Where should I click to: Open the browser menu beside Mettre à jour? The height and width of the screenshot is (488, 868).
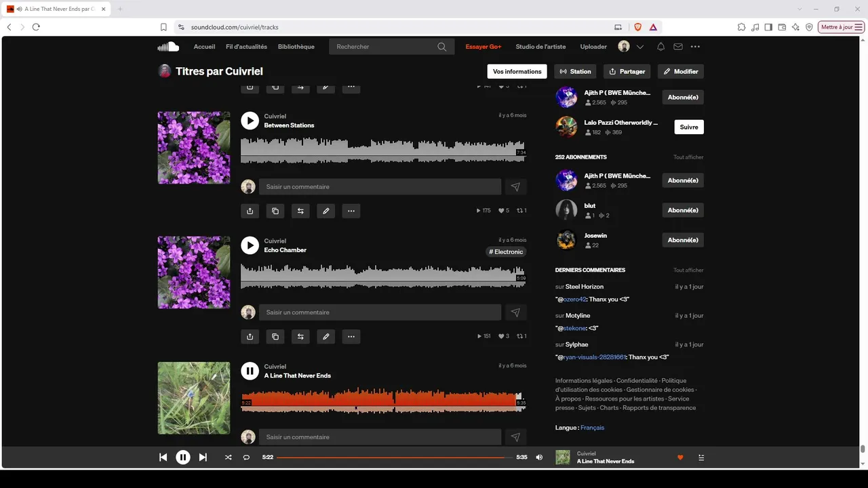coord(859,27)
